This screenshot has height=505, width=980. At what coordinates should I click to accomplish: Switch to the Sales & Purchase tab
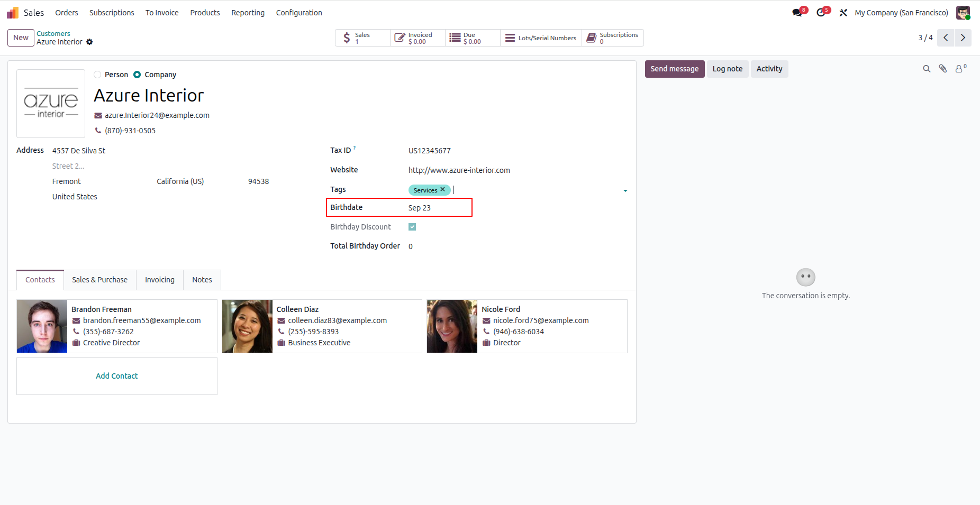coord(100,280)
